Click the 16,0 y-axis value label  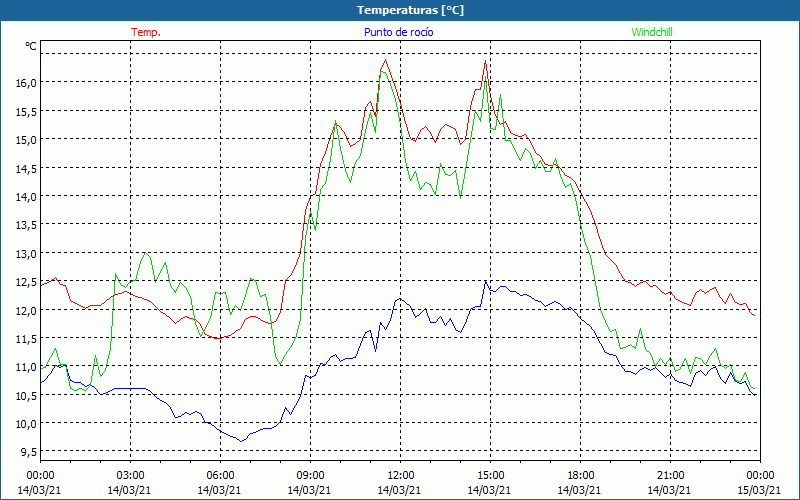pos(25,82)
